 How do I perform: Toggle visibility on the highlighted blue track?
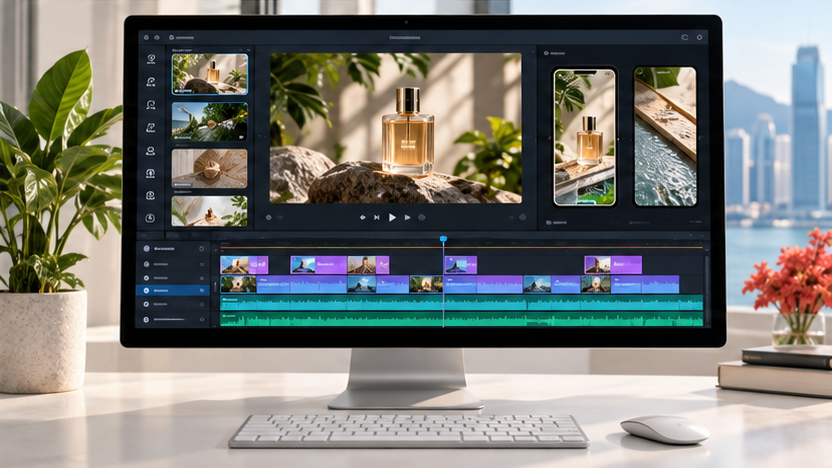(202, 291)
